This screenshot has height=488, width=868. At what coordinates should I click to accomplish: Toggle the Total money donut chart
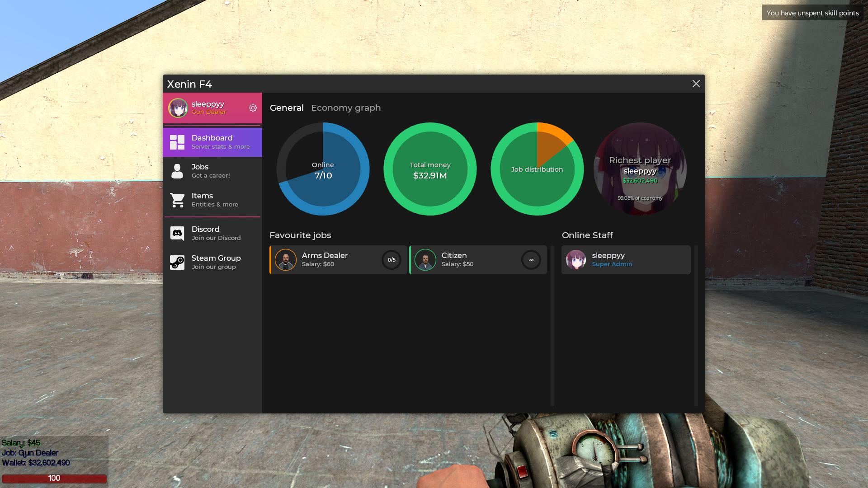click(429, 169)
